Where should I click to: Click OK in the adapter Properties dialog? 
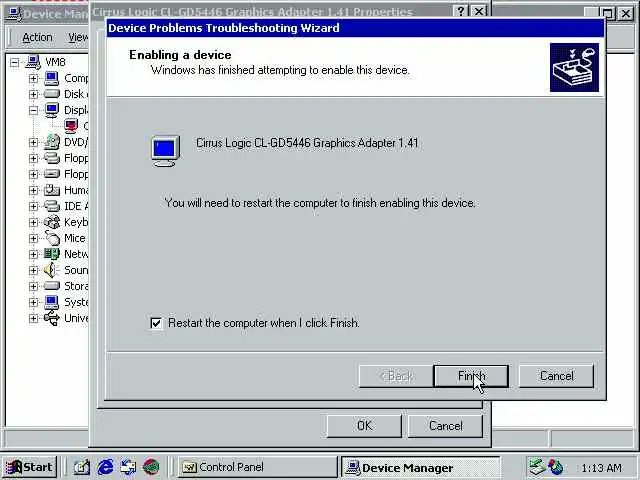[364, 426]
